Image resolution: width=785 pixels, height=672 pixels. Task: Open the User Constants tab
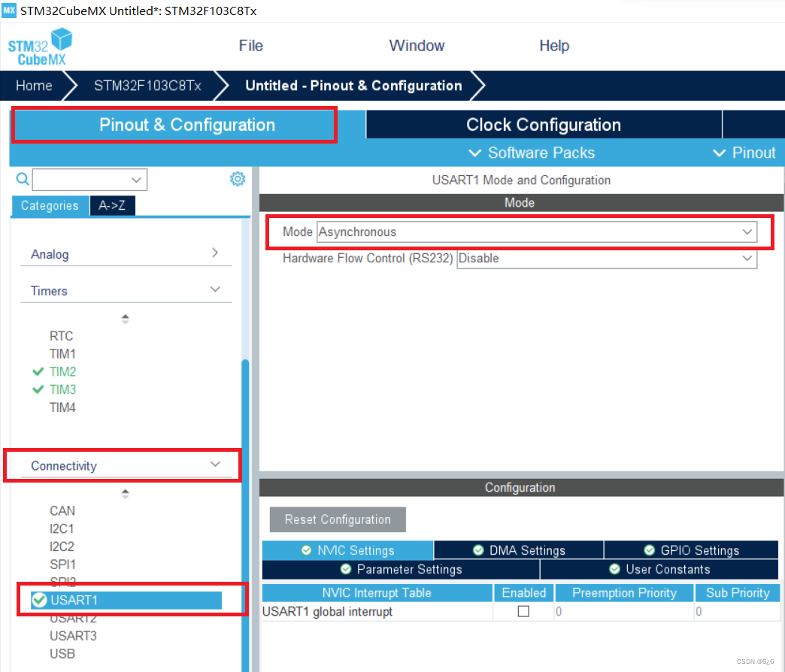659,570
